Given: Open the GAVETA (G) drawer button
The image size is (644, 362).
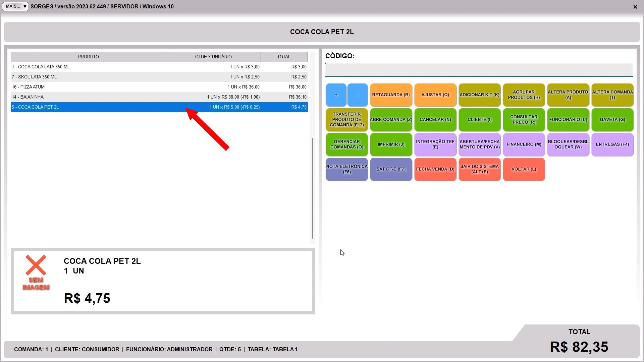Looking at the screenshot, I should (612, 120).
